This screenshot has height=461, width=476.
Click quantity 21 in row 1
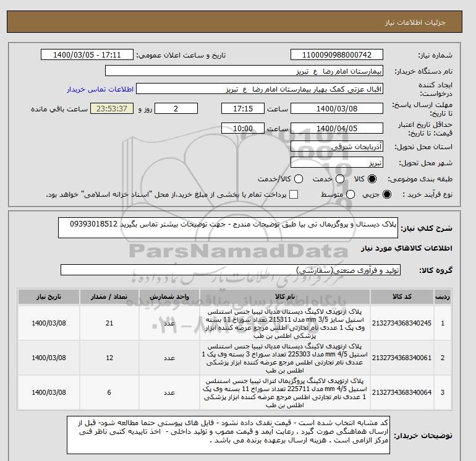[x=109, y=323]
